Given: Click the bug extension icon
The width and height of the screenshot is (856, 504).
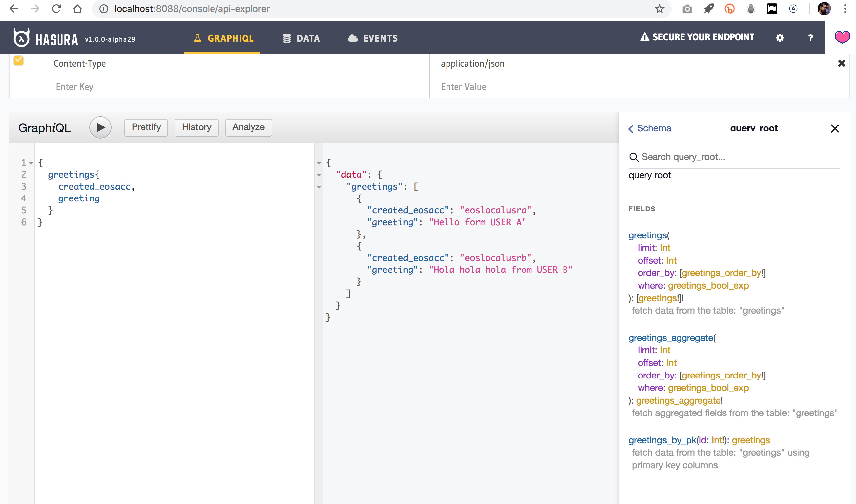Looking at the screenshot, I should [751, 9].
